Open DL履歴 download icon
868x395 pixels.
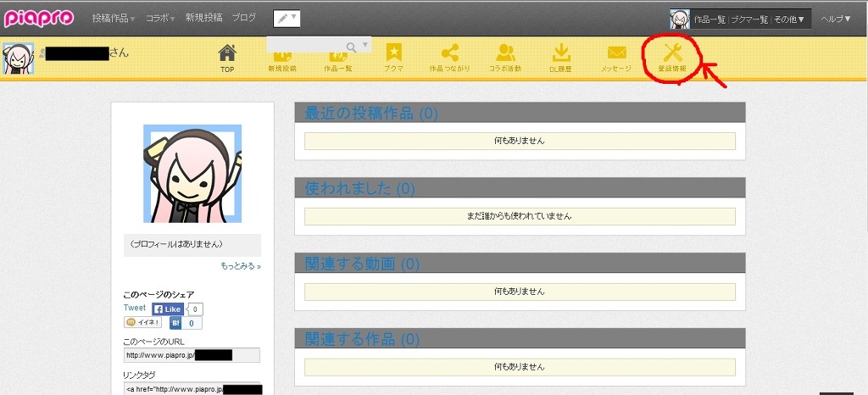click(561, 58)
